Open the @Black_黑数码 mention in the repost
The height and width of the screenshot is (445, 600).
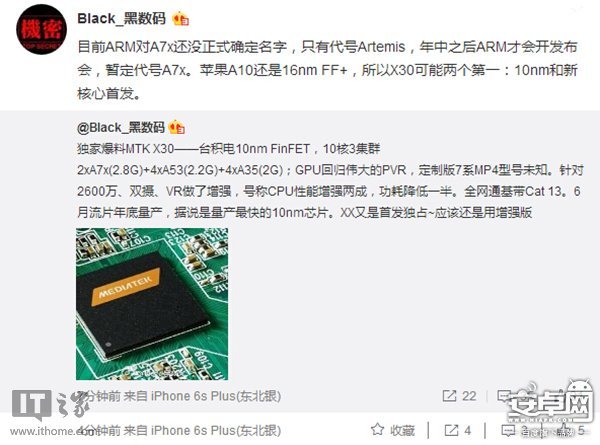(121, 127)
